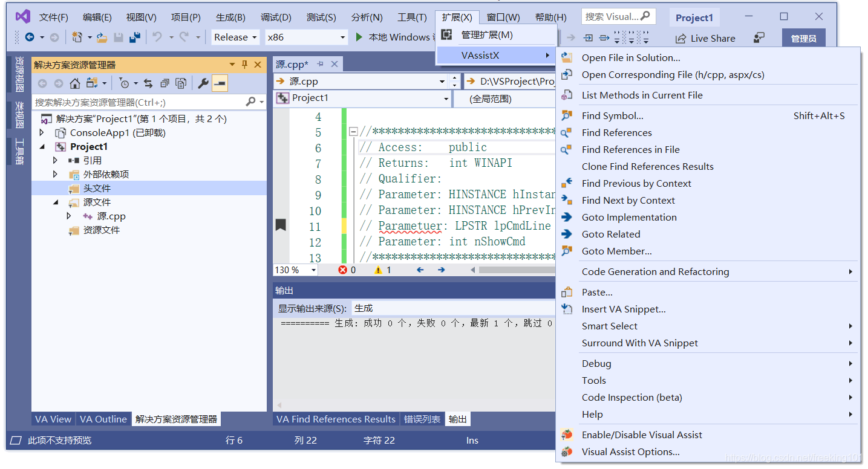Click the bookmark icon beside line 11
This screenshot has height=469, width=868.
click(x=281, y=225)
